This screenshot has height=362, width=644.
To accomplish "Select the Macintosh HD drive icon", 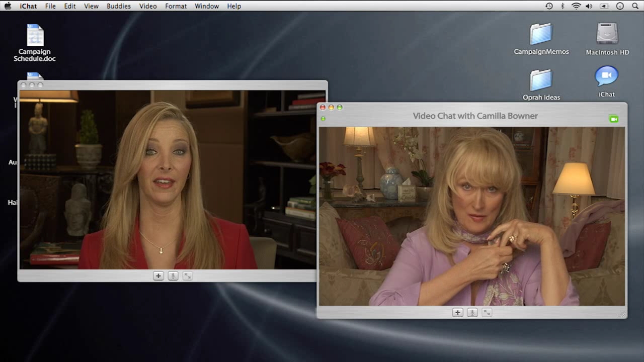I will [x=607, y=39].
